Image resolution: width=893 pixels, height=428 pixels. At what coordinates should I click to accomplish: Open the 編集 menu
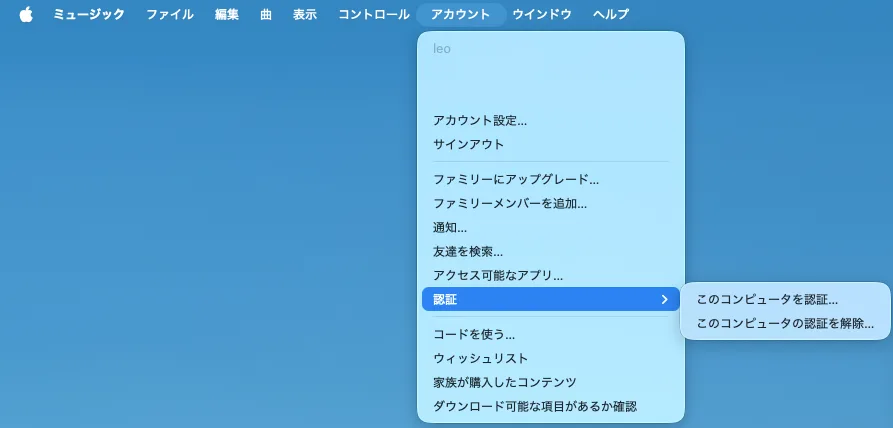coord(227,15)
